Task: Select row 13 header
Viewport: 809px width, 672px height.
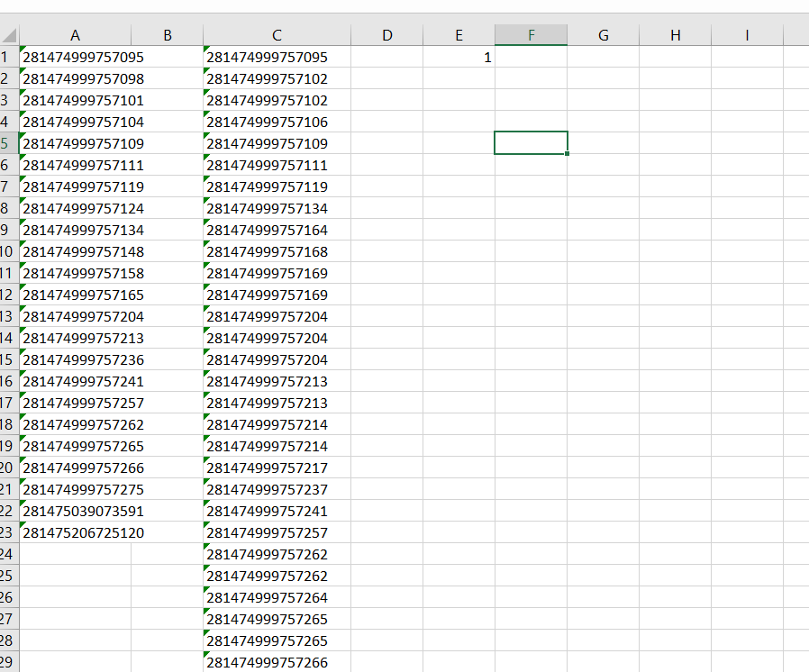Action: coord(9,316)
